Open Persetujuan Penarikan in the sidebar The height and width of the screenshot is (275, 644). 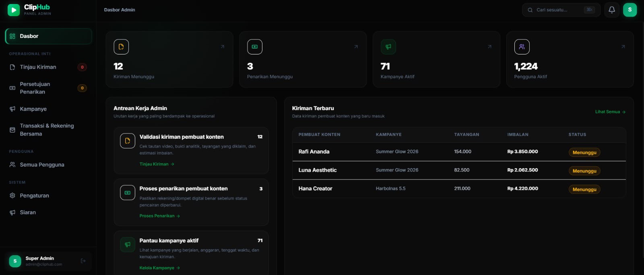tap(48, 88)
